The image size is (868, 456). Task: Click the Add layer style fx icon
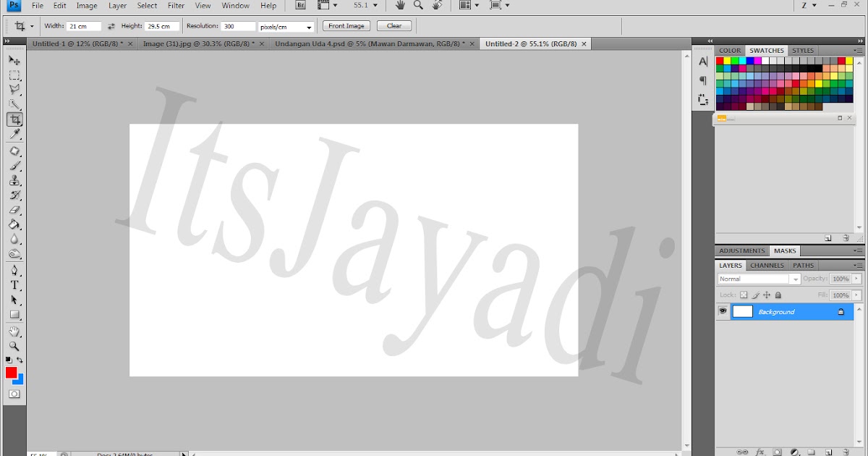(x=760, y=452)
